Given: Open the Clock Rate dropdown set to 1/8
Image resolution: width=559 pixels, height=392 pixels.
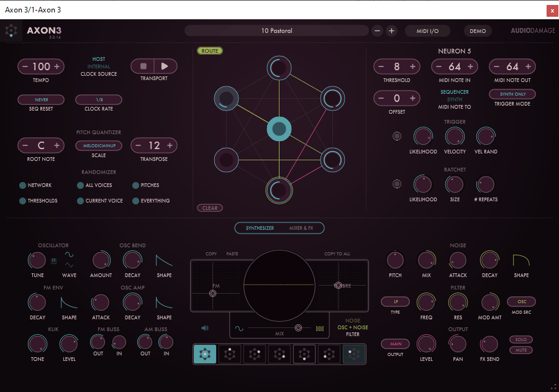Looking at the screenshot, I should click(x=99, y=99).
